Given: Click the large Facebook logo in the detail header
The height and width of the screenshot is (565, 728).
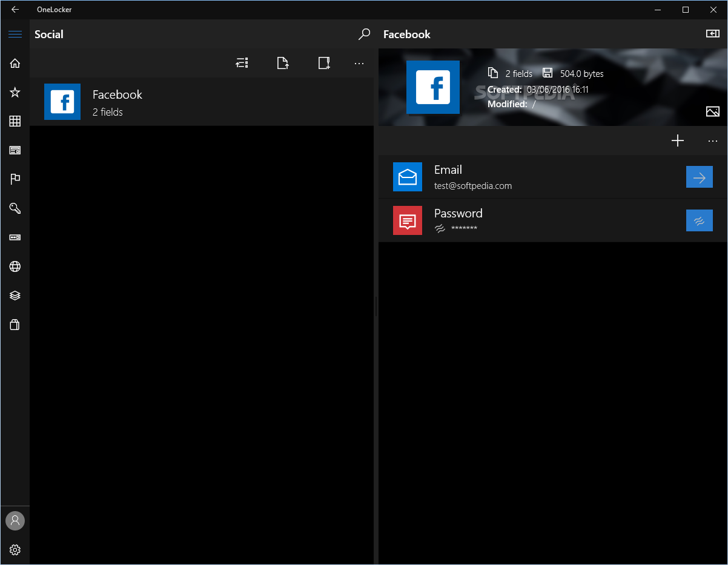Looking at the screenshot, I should click(433, 87).
